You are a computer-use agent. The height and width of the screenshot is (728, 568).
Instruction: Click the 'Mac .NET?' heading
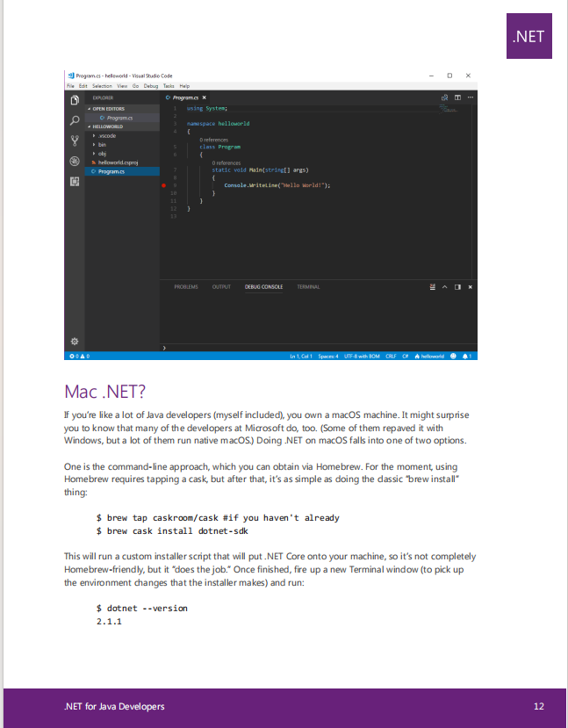104,392
